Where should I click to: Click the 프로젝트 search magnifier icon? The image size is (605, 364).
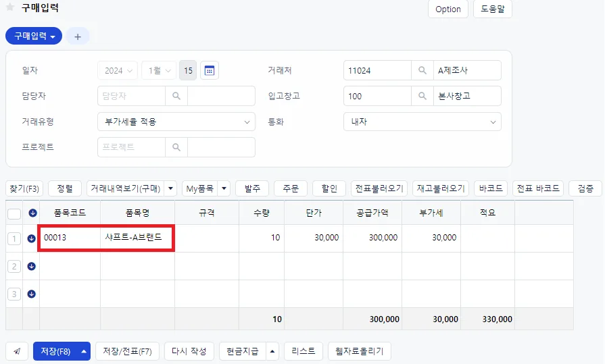(176, 147)
